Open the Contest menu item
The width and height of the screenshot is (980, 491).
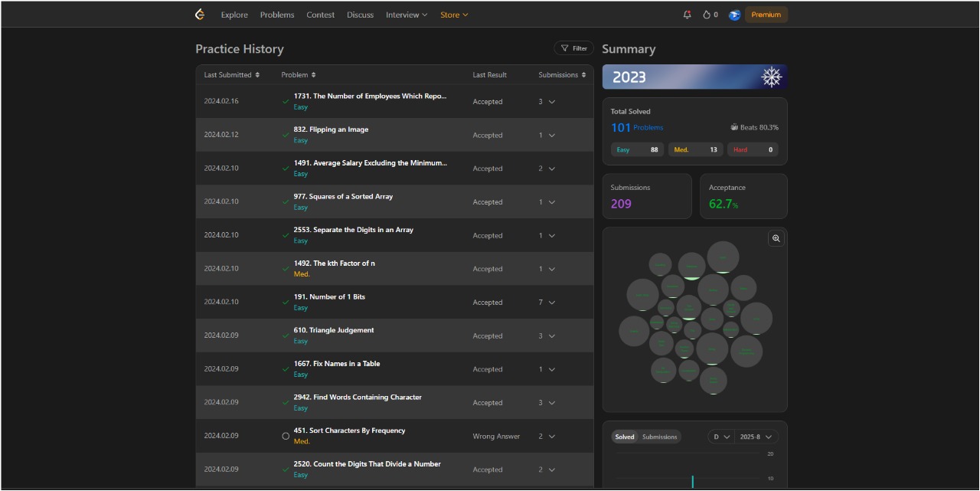click(x=320, y=15)
